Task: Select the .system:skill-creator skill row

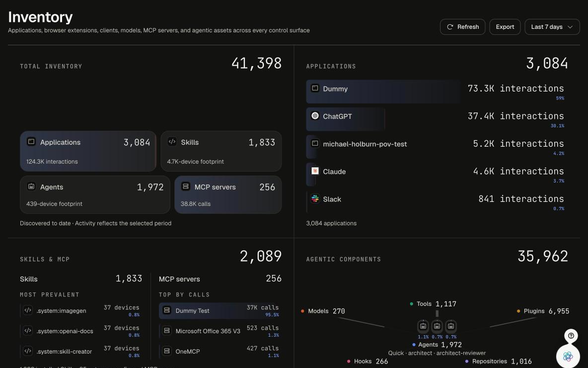Action: tap(81, 351)
